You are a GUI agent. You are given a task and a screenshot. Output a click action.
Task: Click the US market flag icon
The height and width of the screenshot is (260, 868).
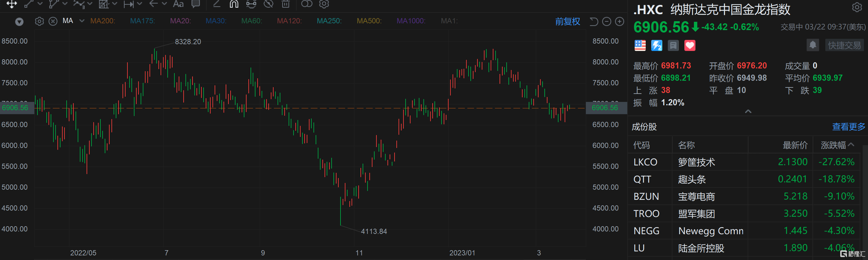(x=640, y=45)
